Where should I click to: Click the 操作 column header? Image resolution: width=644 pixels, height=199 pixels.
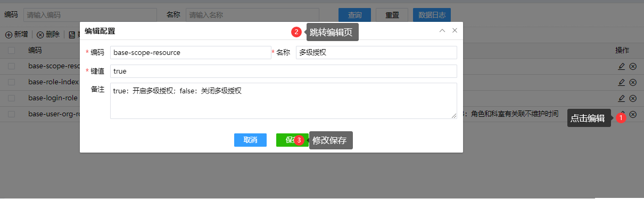622,51
